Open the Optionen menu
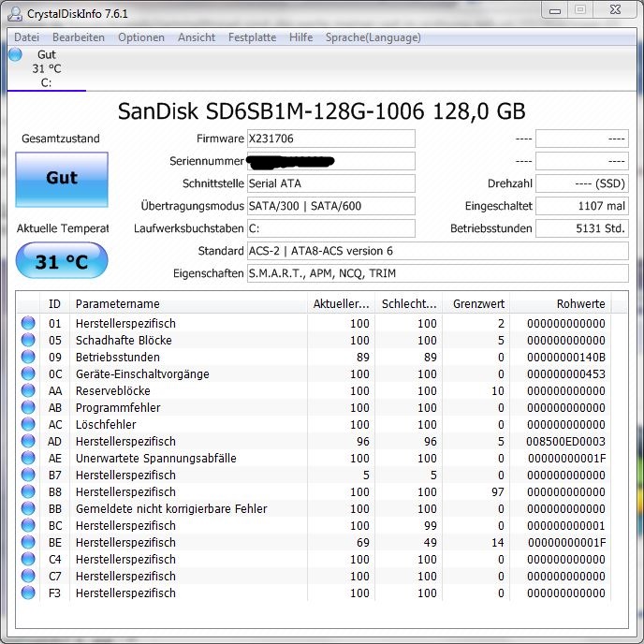 [140, 37]
